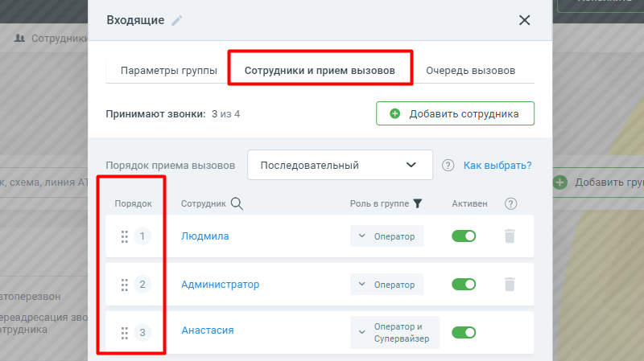Screen dimensions: 644x361
Task: Open the Последовательный call order dropdown
Action: pyautogui.click(x=340, y=165)
